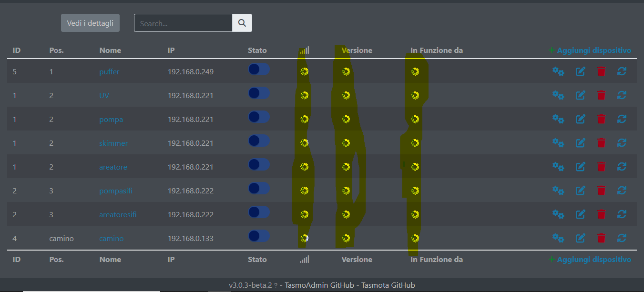Open the TasmoAdmin GitHub footer link
The width and height of the screenshot is (644, 292).
319,285
